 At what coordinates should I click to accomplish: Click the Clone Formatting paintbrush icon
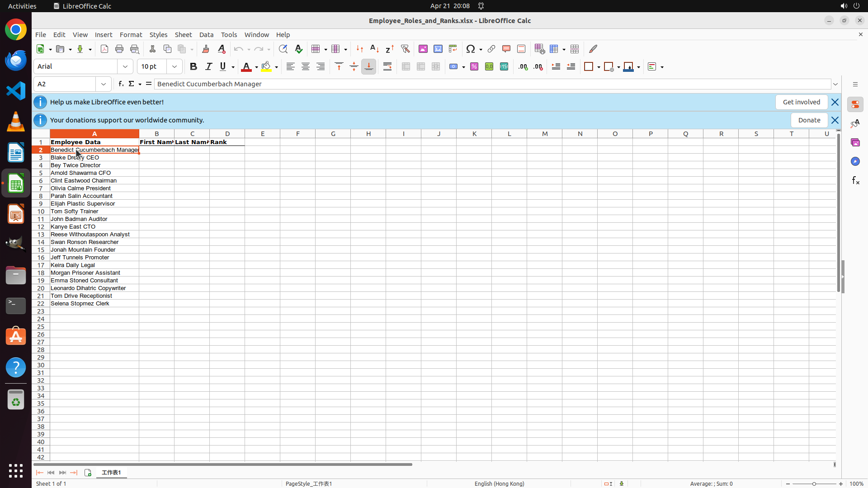[x=206, y=49]
